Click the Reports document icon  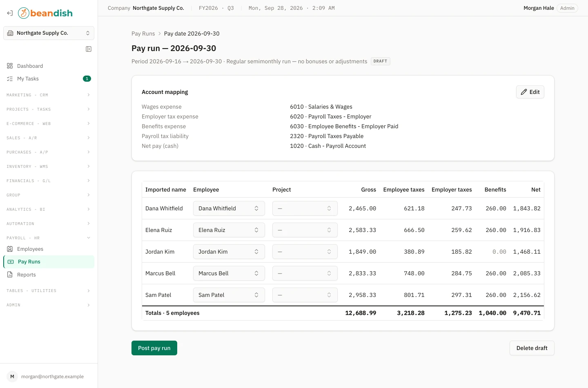(x=10, y=275)
